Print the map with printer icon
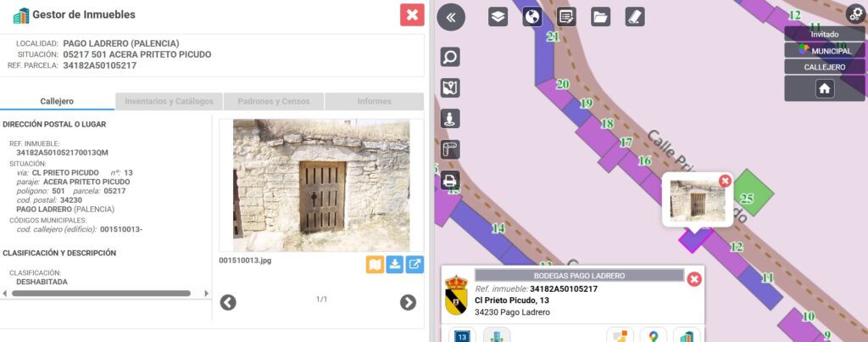This screenshot has width=868, height=342. coord(450,180)
